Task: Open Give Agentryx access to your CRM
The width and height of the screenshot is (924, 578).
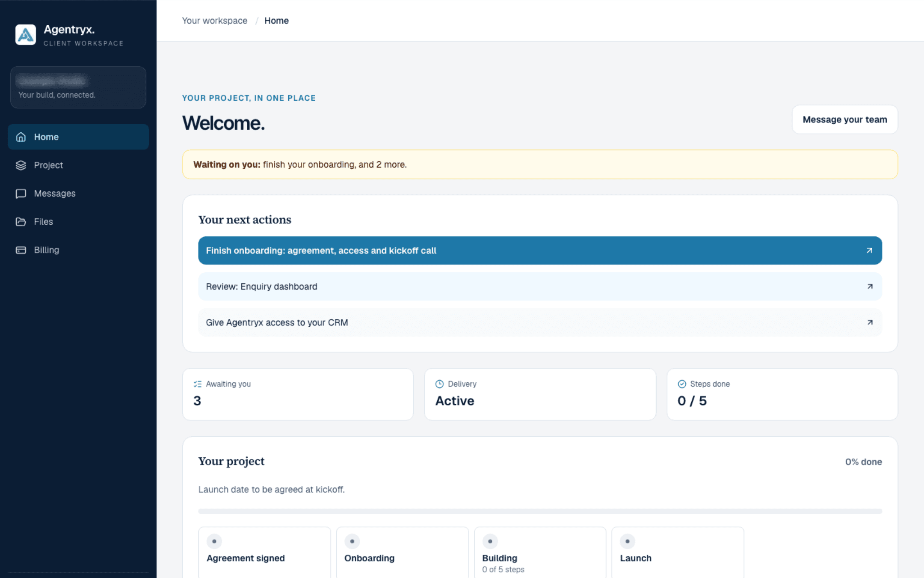Action: click(540, 322)
